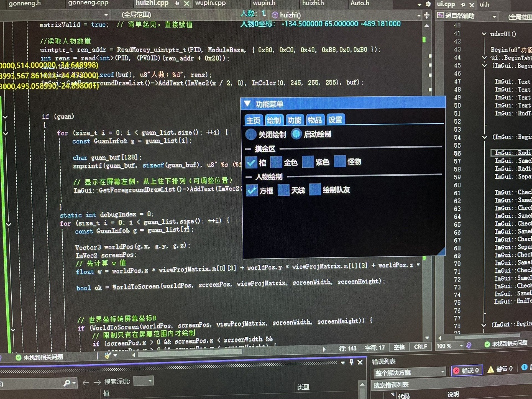This screenshot has height=399, width=532.
Task: Click the left arrow of the ui.cpp horizontal scrollbar
Action: [x=439, y=338]
